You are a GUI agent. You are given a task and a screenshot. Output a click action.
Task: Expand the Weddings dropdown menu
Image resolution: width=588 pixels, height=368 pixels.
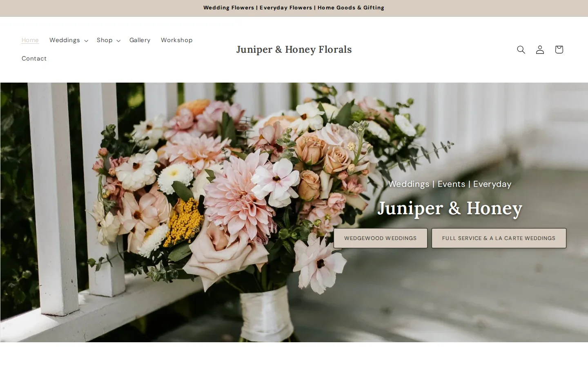pos(69,40)
